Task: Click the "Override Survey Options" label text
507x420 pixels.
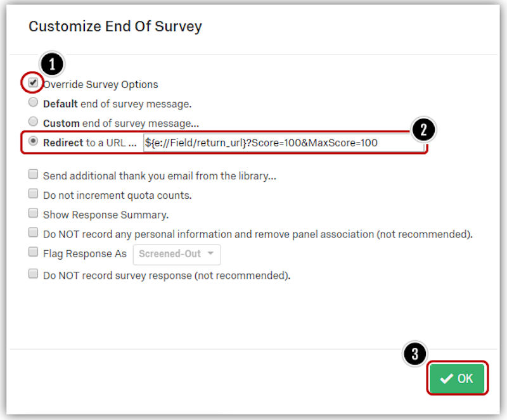Action: coord(100,84)
